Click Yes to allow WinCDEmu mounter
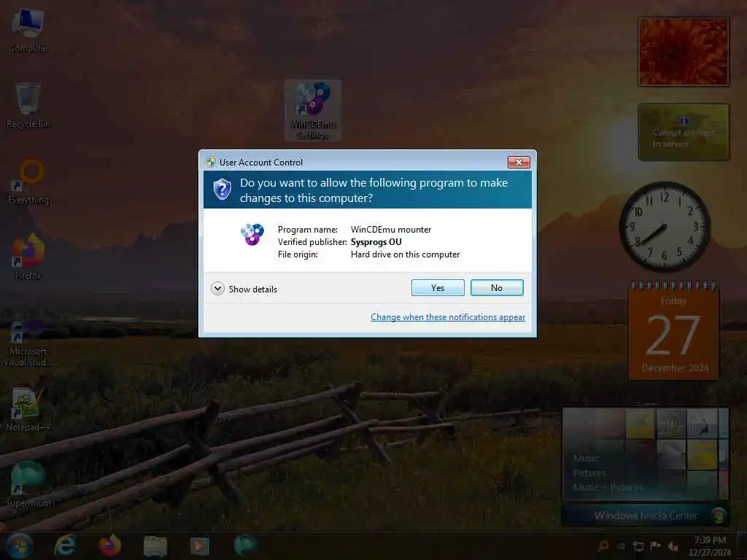The width and height of the screenshot is (747, 560). pyautogui.click(x=438, y=287)
